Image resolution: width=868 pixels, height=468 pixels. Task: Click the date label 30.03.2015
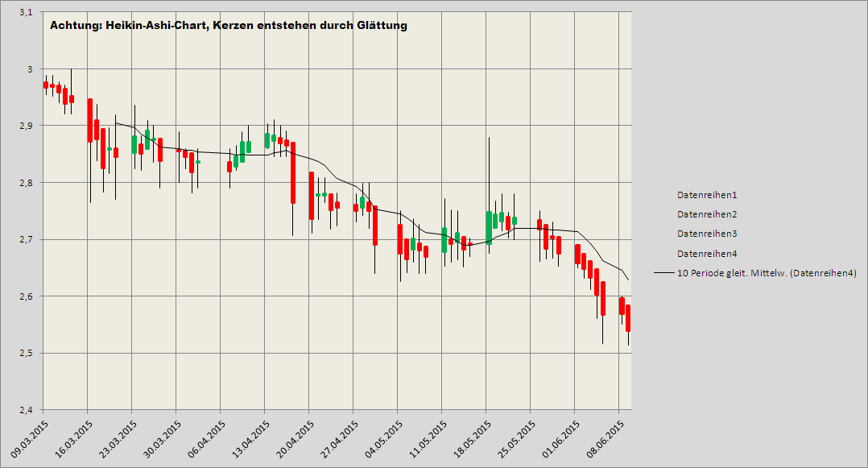click(163, 439)
